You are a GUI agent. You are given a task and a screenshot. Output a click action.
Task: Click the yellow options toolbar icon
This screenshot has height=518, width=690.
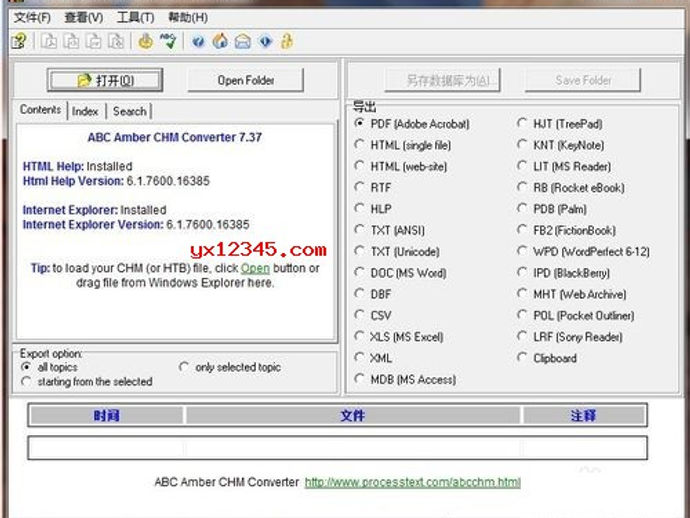pyautogui.click(x=146, y=41)
